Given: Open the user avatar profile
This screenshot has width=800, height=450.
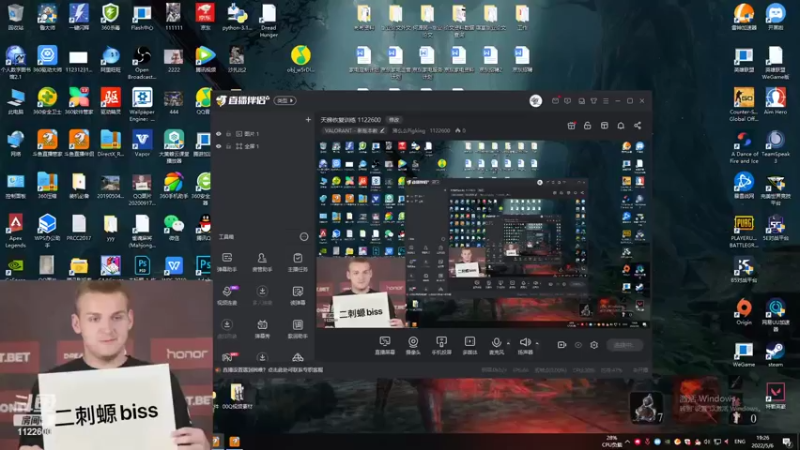Looking at the screenshot, I should pos(535,101).
